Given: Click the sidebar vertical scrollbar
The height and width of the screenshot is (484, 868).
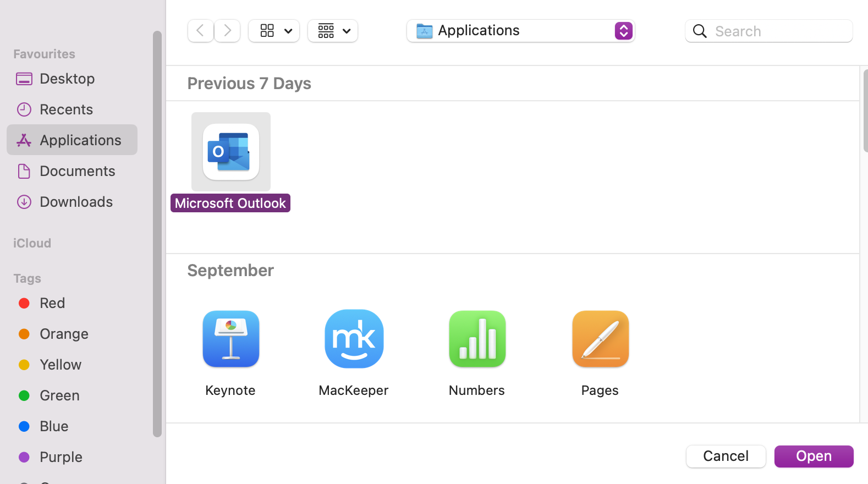Looking at the screenshot, I should [157, 234].
